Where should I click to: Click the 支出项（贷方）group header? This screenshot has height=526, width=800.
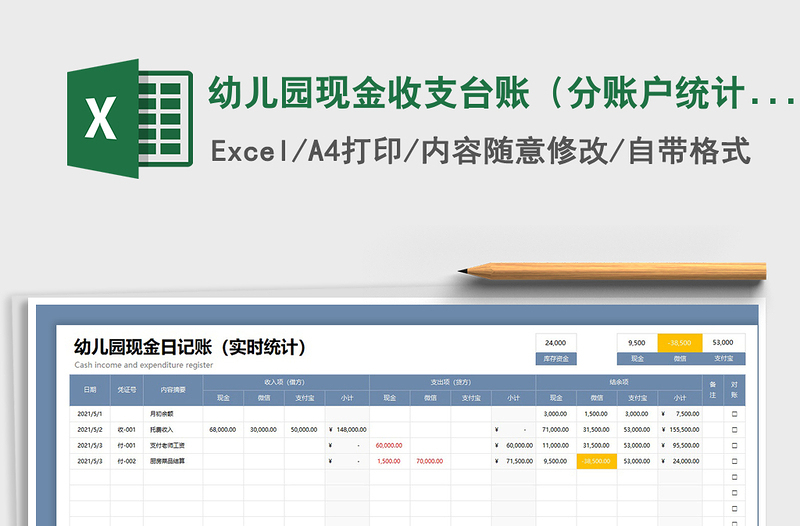(452, 382)
